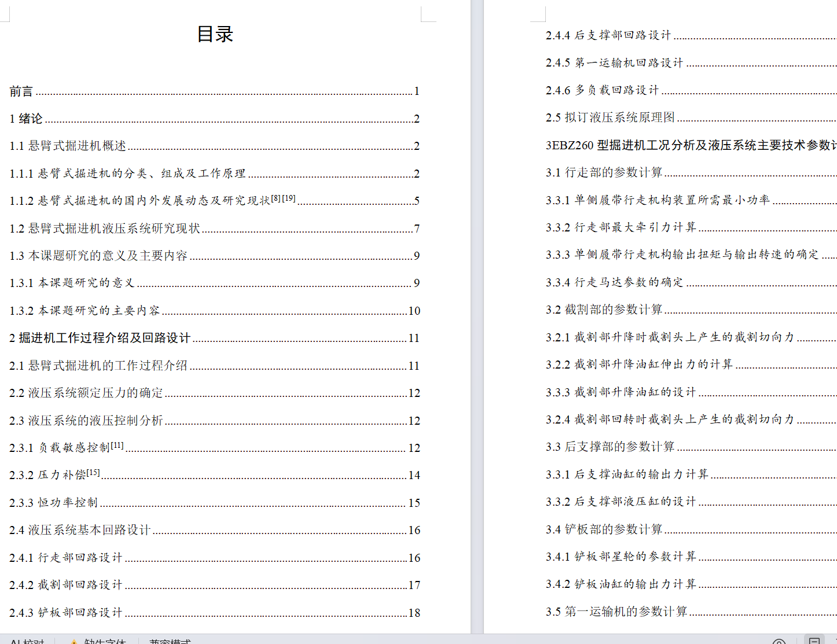Click entry 2.4.4 后支撑部回路设计

[691, 35]
